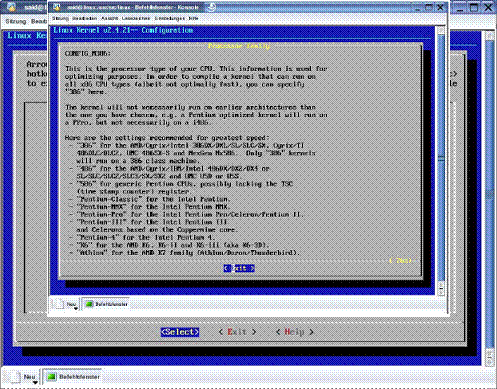Viewport: 497px width, 389px height.
Task: Open the Ansicht menu in front Konsole
Action: (110, 19)
